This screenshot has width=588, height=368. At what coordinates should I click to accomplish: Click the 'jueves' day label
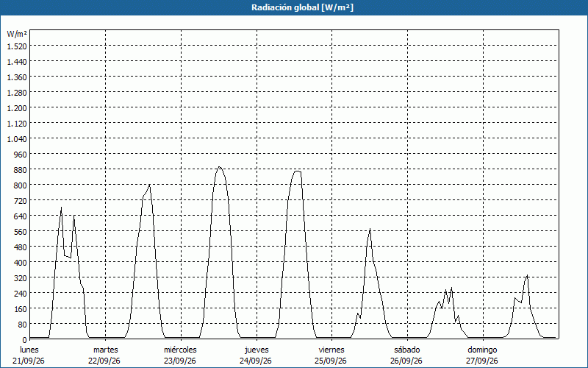point(257,350)
